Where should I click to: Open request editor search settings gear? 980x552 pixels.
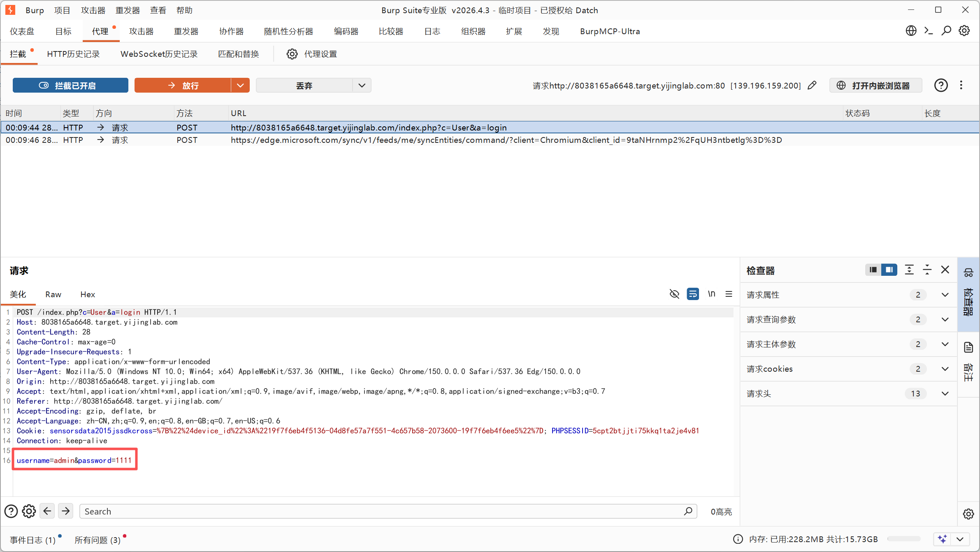[x=29, y=511]
